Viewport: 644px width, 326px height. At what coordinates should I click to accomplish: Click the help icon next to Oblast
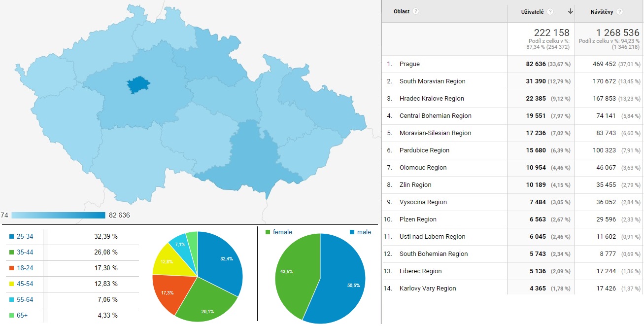tap(416, 11)
